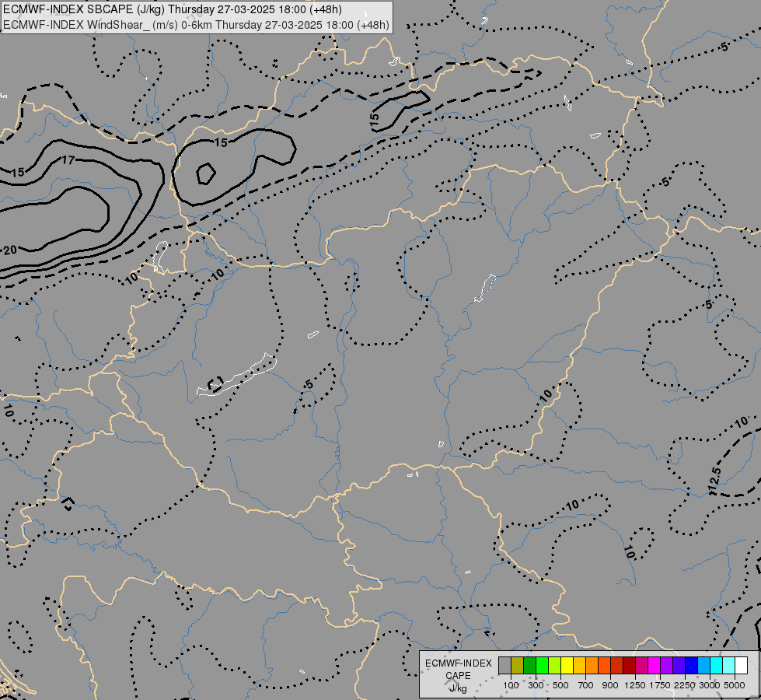Click the red-orange swatch left of 900

point(604,666)
